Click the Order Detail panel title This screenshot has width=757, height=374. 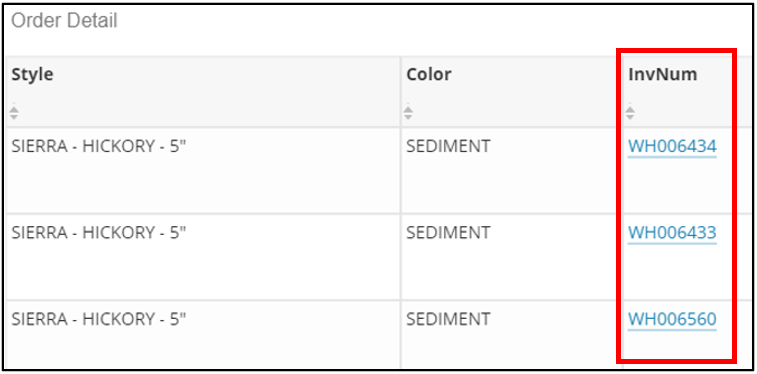(64, 21)
